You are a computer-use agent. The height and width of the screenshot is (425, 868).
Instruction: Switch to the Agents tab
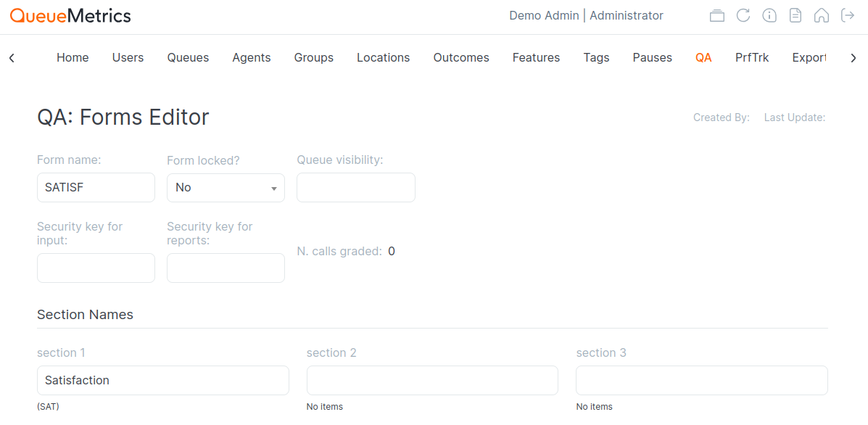[252, 58]
